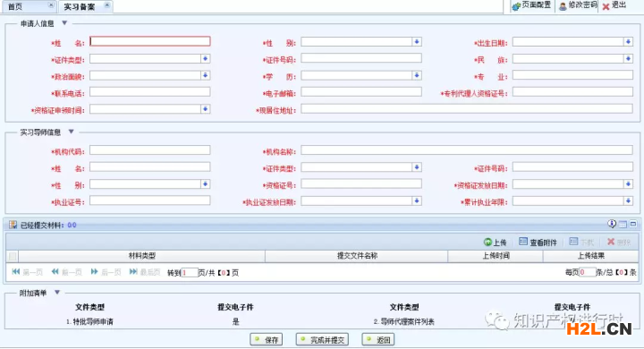
Task: Click the 完成并提交 submit button
Action: click(x=322, y=339)
